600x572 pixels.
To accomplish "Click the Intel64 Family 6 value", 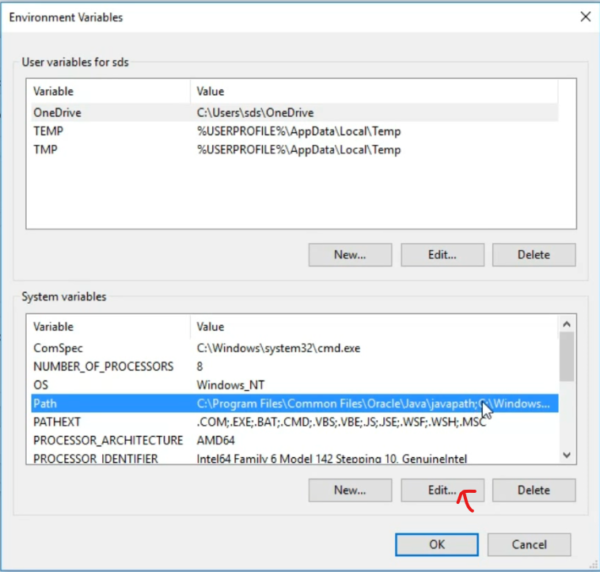I will coord(332,458).
